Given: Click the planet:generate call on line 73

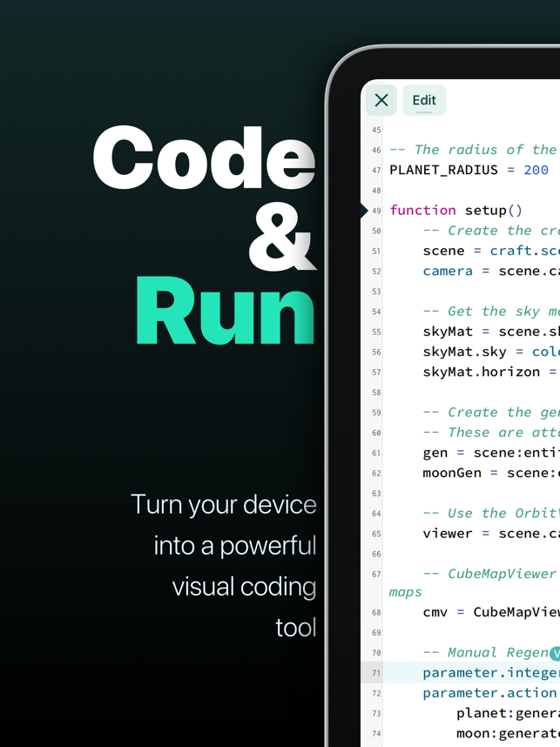Looking at the screenshot, I should coord(507,713).
